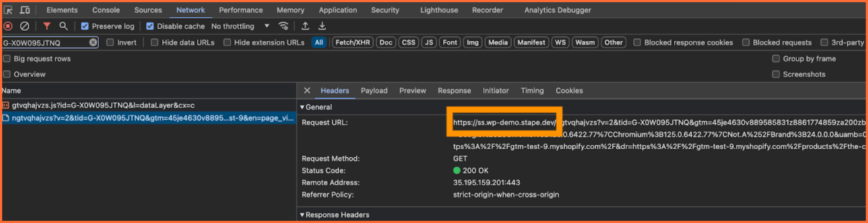Viewport: 868px width, 223px height.
Task: Open the Memory panel tab
Action: [x=291, y=10]
